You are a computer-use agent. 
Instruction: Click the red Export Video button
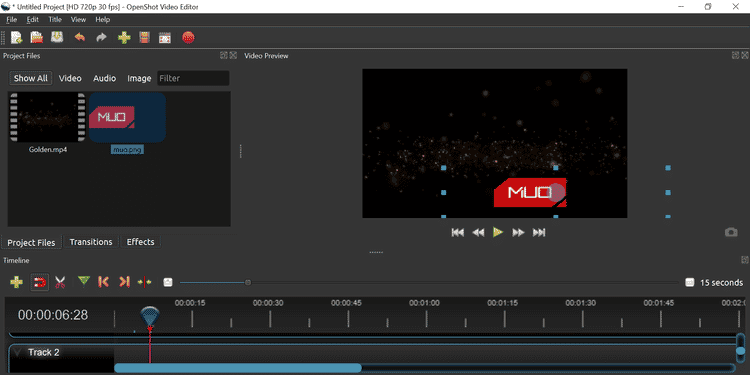click(188, 37)
